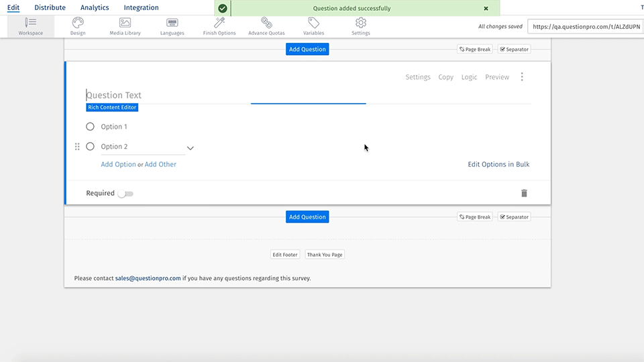644x362 pixels.
Task: Dismiss the success notification banner
Action: pyautogui.click(x=486, y=9)
